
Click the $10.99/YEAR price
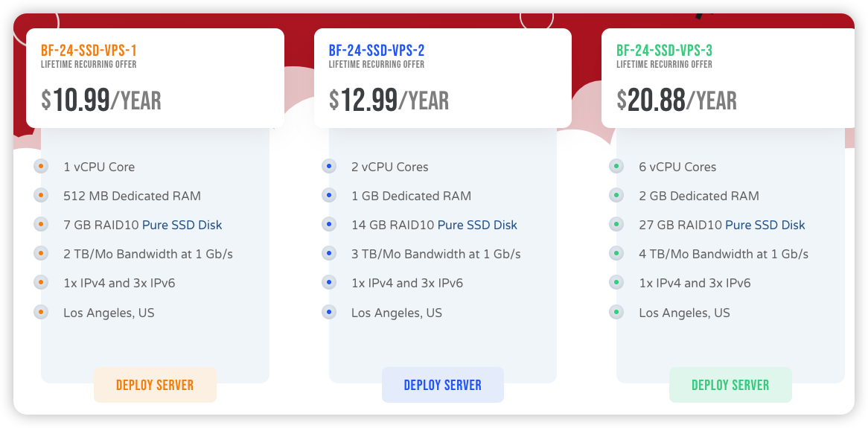[x=101, y=100]
